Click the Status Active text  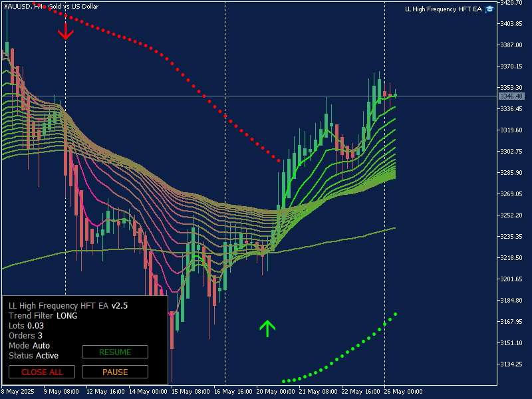(34, 356)
